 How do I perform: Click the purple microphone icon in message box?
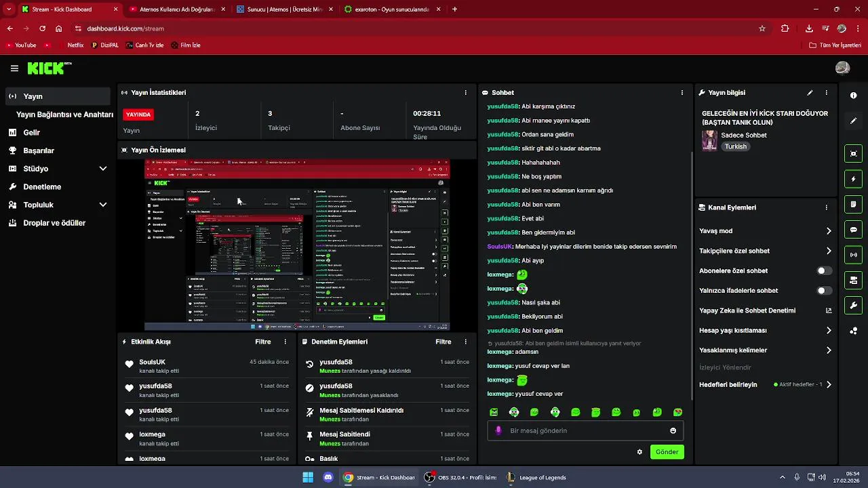498,430
